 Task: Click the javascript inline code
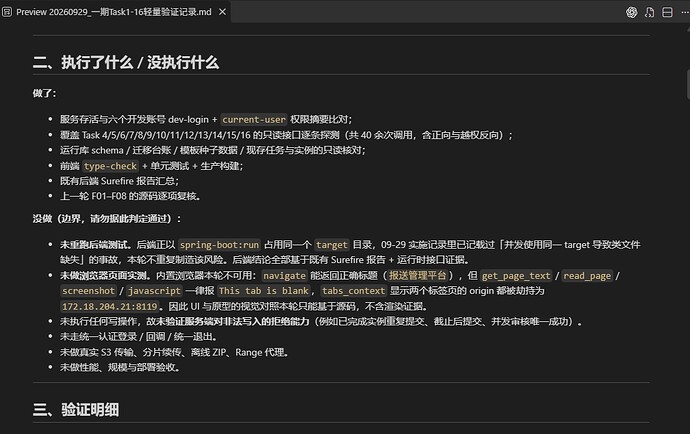[x=154, y=291]
